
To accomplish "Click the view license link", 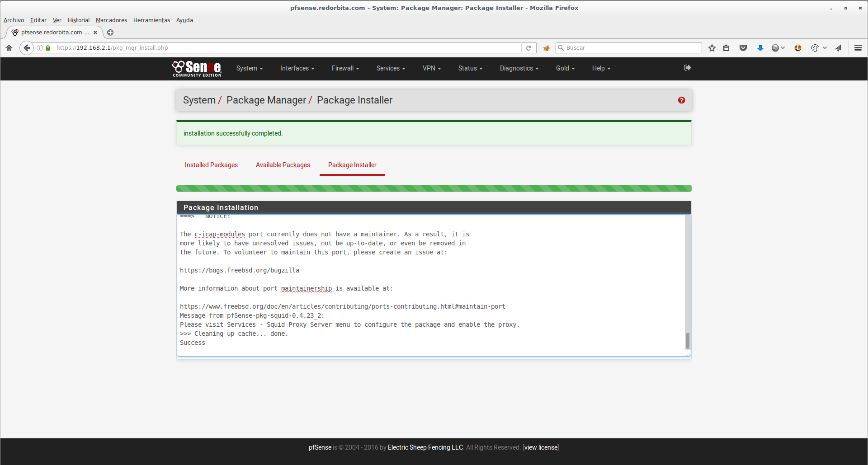I will 541,447.
